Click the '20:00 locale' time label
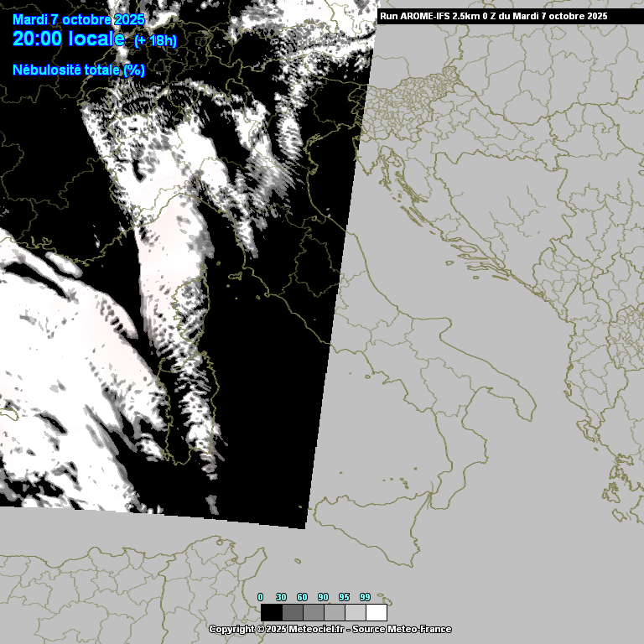 69,39
